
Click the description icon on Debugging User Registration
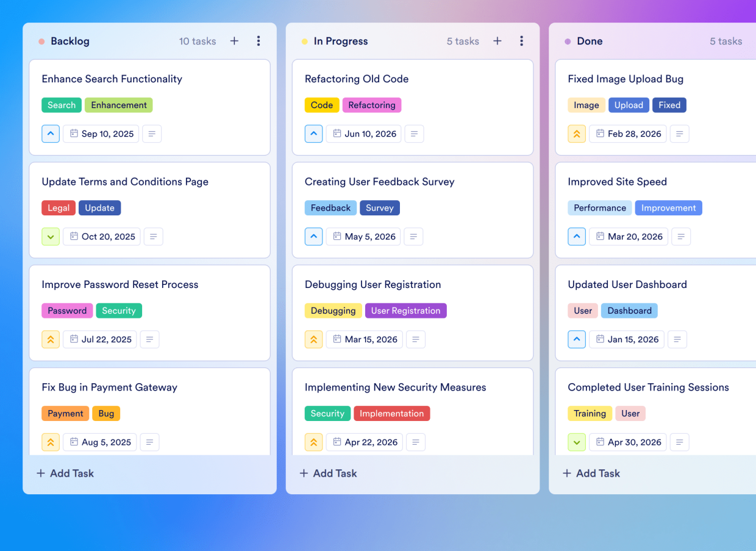pyautogui.click(x=416, y=339)
